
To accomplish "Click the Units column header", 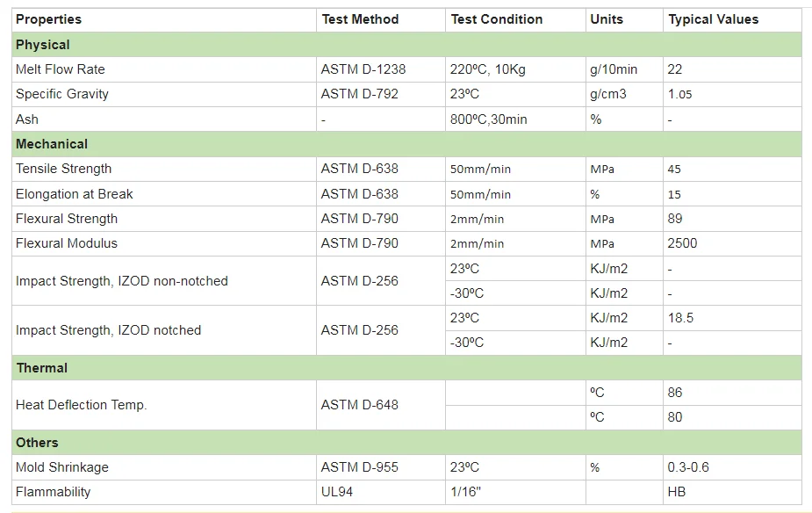I will coord(607,19).
